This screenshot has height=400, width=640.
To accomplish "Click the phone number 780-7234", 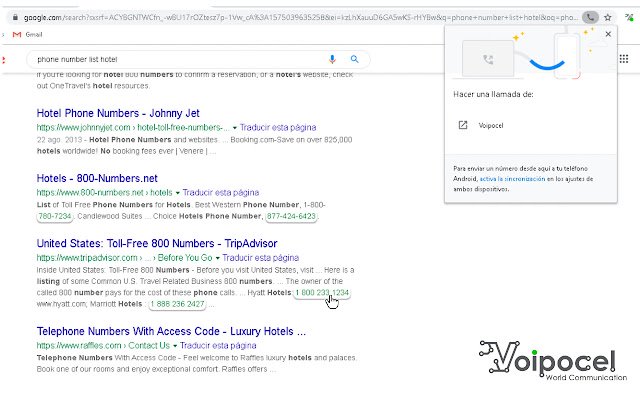I will click(x=55, y=216).
